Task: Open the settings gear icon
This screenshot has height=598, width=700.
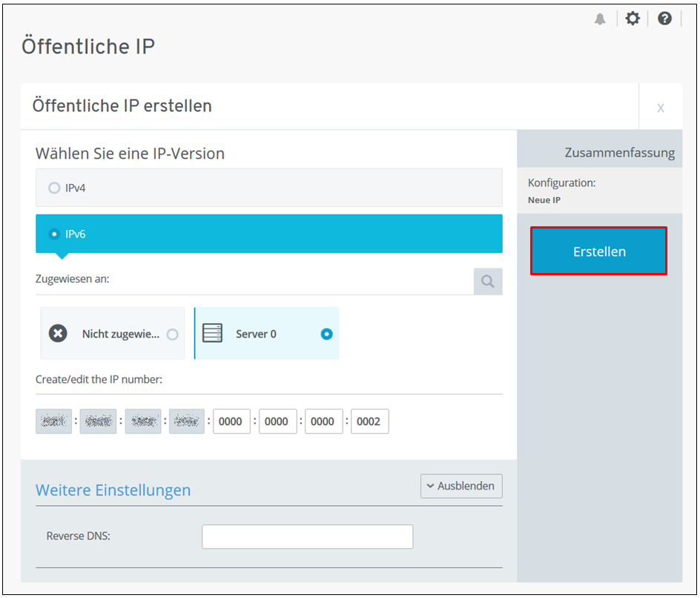Action: click(x=632, y=19)
